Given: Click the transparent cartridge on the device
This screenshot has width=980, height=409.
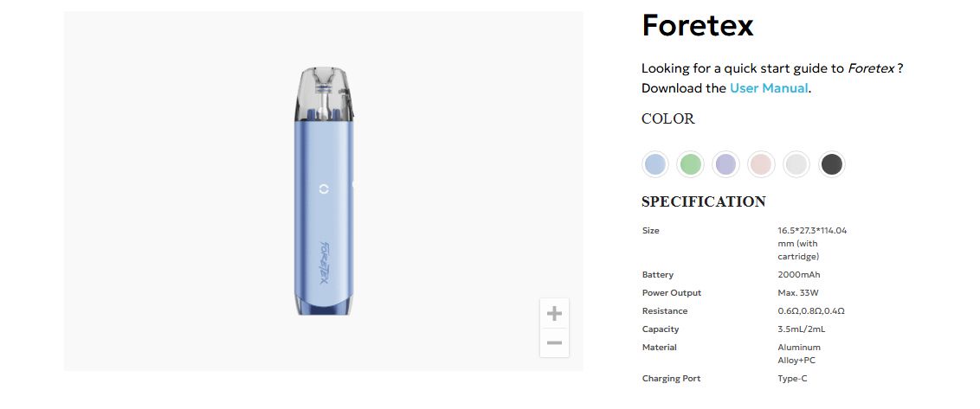Looking at the screenshot, I should tap(324, 93).
